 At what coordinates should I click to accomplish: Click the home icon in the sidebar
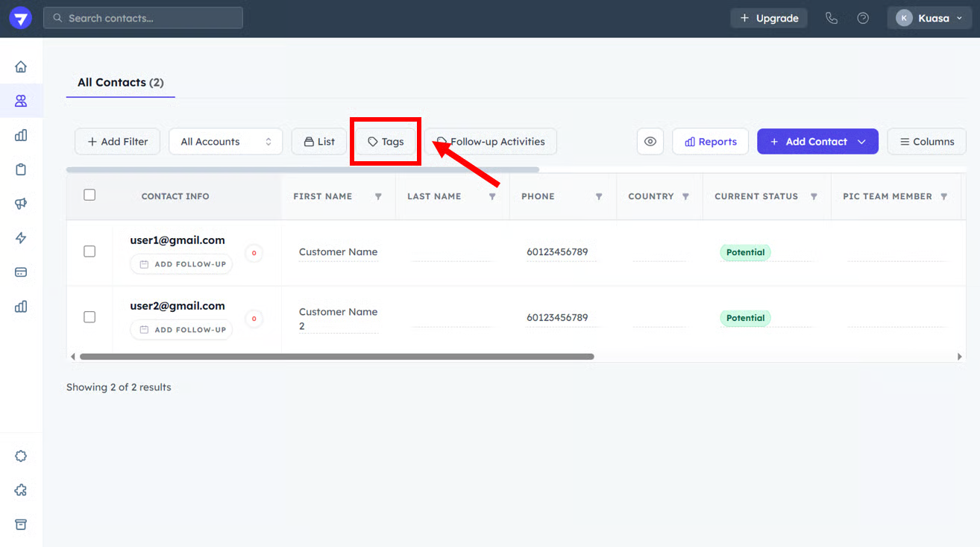click(x=21, y=66)
